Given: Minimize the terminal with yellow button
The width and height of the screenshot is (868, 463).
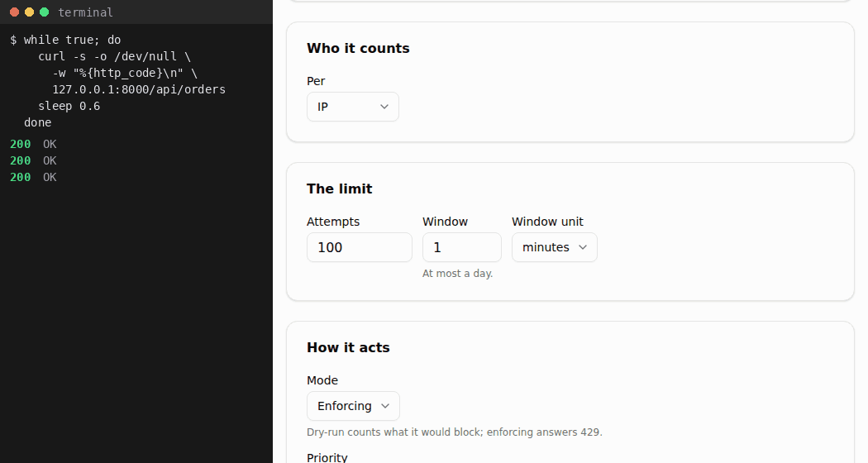Looking at the screenshot, I should (x=29, y=12).
